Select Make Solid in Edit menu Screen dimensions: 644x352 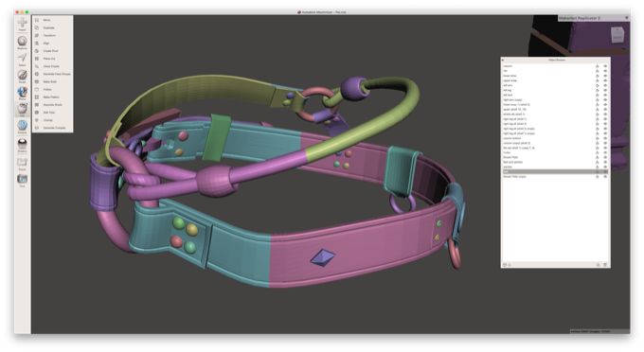50,81
